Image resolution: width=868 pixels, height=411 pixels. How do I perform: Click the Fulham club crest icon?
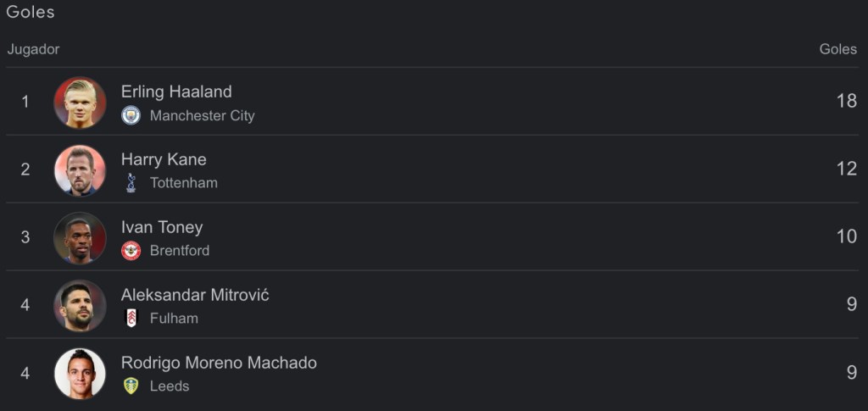point(131,319)
